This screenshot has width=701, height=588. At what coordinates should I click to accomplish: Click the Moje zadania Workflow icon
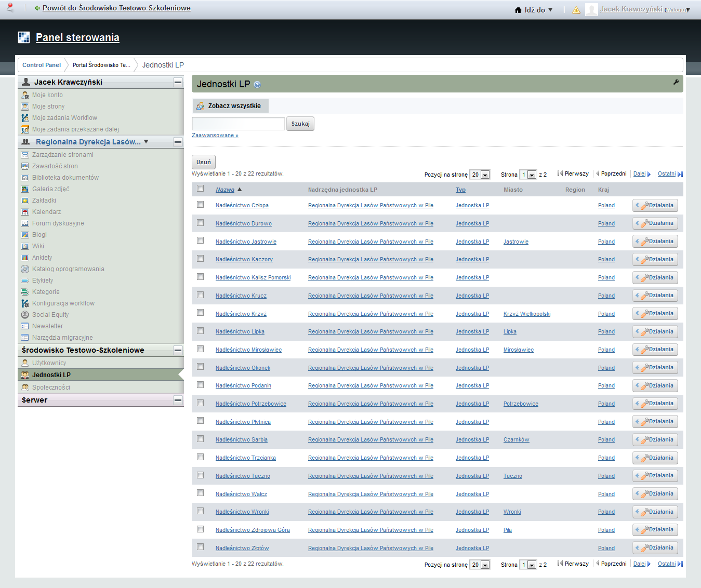pos(25,118)
